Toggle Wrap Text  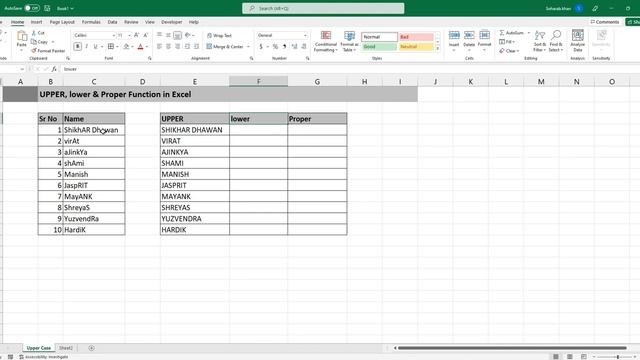pos(219,36)
